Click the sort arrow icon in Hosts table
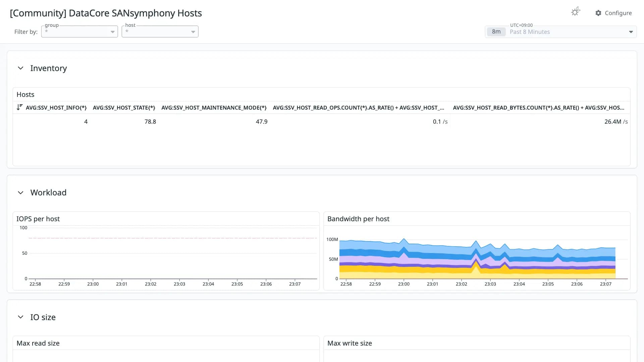This screenshot has width=644, height=362. click(19, 107)
